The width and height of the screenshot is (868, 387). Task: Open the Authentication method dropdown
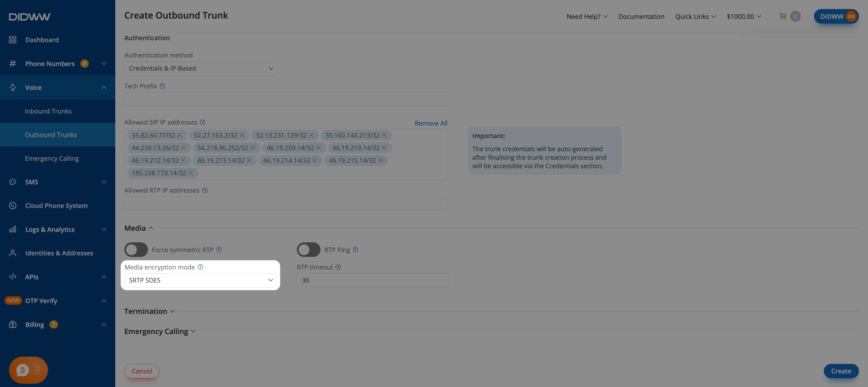click(x=200, y=68)
